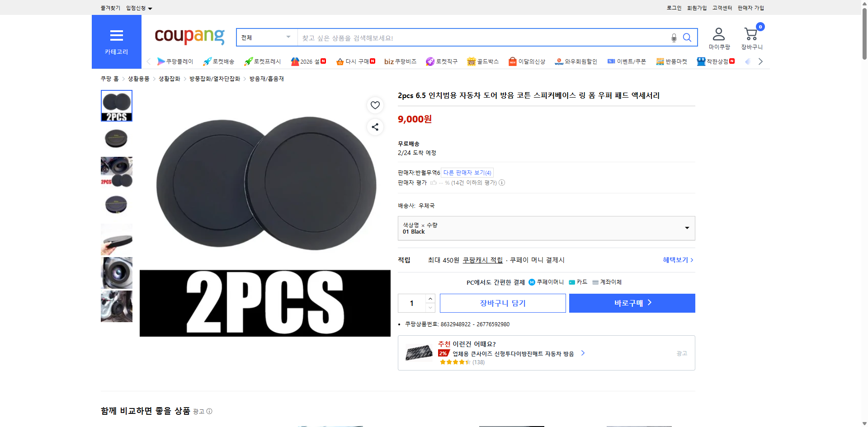
Task: Open 마이쿠팡 via the user icon
Action: 718,33
